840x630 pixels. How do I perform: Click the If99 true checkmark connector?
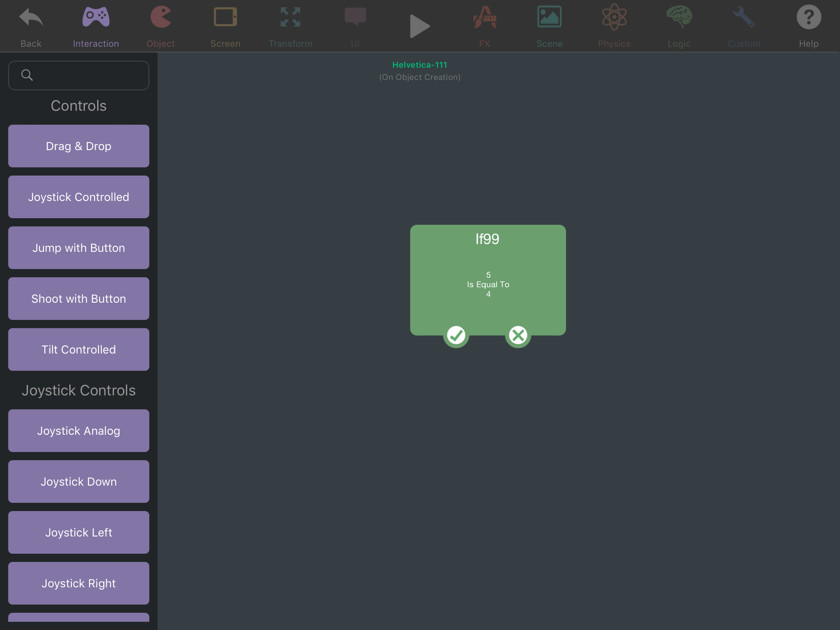point(456,336)
